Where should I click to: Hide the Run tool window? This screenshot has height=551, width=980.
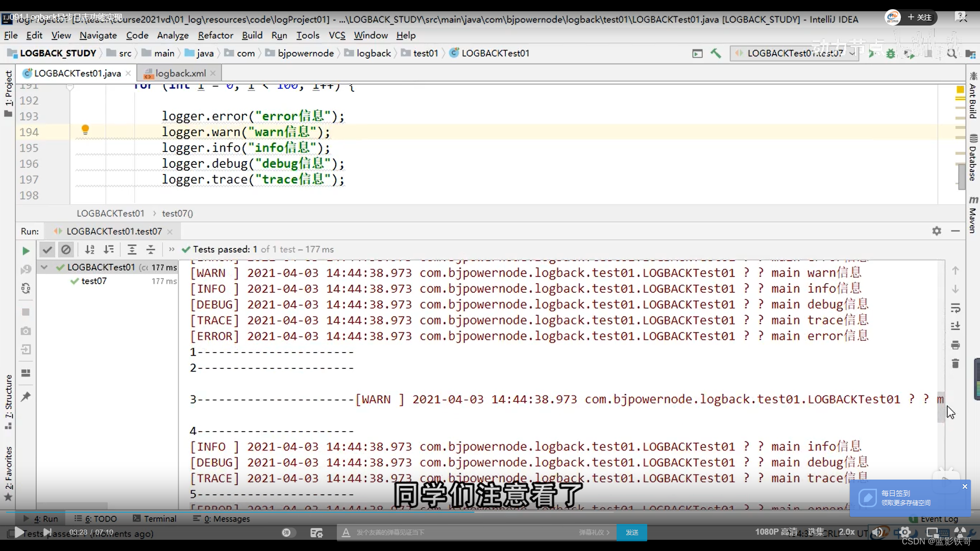(x=955, y=231)
